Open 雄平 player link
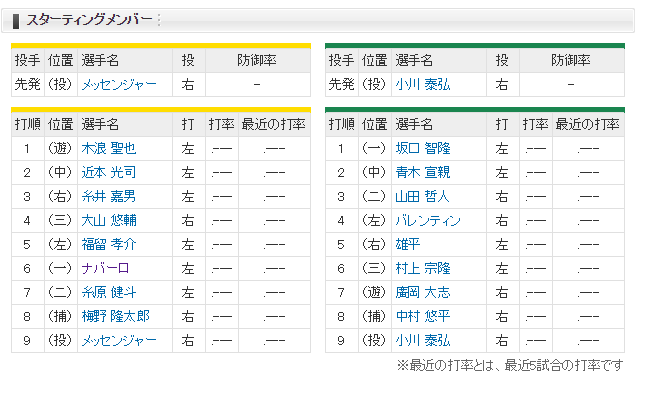Image resolution: width=646 pixels, height=394 pixels. coord(407,244)
